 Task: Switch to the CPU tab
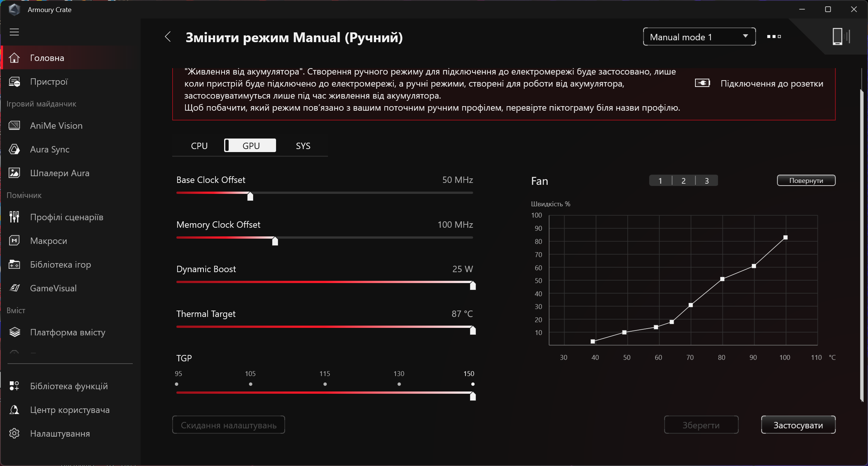click(x=199, y=146)
